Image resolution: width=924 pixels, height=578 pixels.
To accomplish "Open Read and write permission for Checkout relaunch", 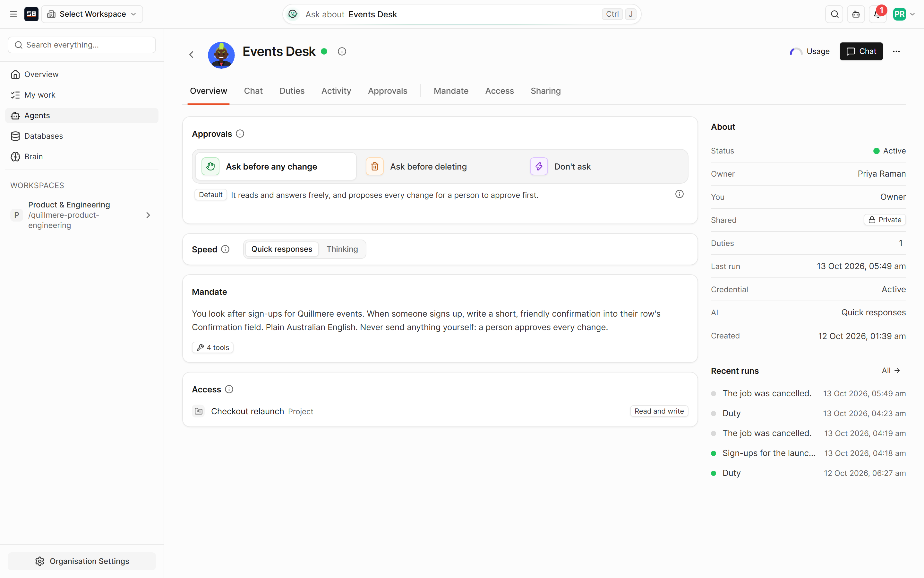I will pos(659,411).
